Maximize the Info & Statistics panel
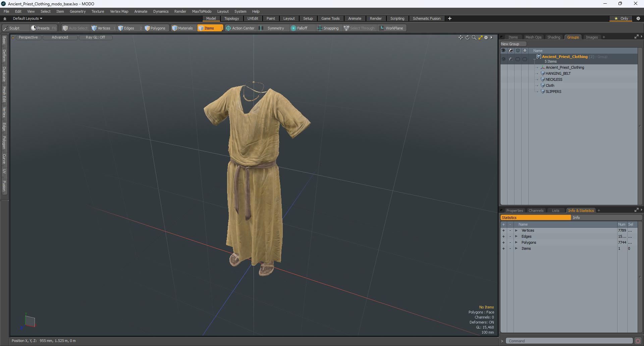This screenshot has width=644, height=346. (x=636, y=210)
